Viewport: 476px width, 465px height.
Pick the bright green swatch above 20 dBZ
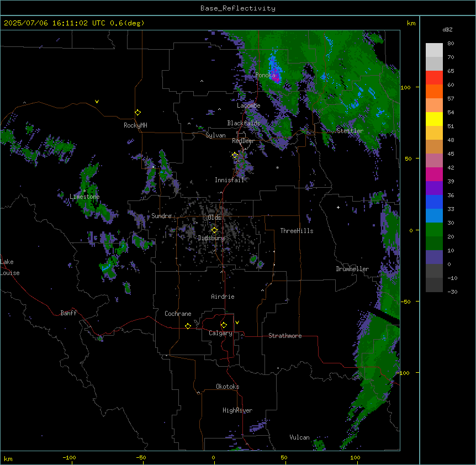click(x=434, y=230)
